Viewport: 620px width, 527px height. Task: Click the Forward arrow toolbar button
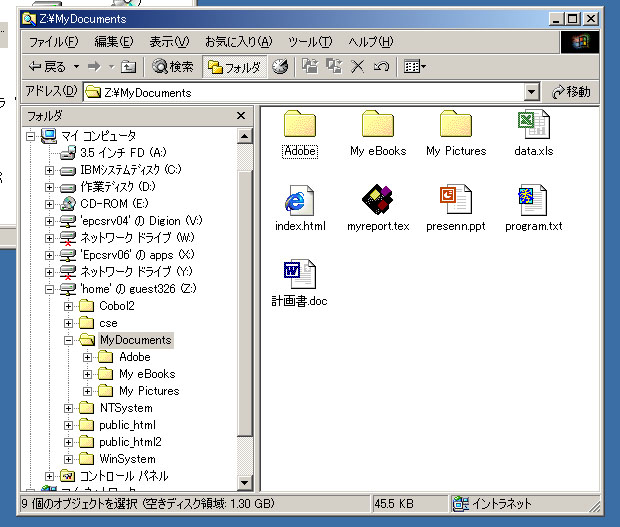point(95,66)
